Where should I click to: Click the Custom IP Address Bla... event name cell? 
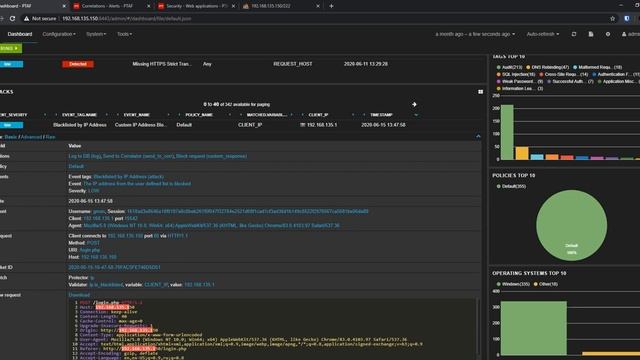tap(141, 125)
